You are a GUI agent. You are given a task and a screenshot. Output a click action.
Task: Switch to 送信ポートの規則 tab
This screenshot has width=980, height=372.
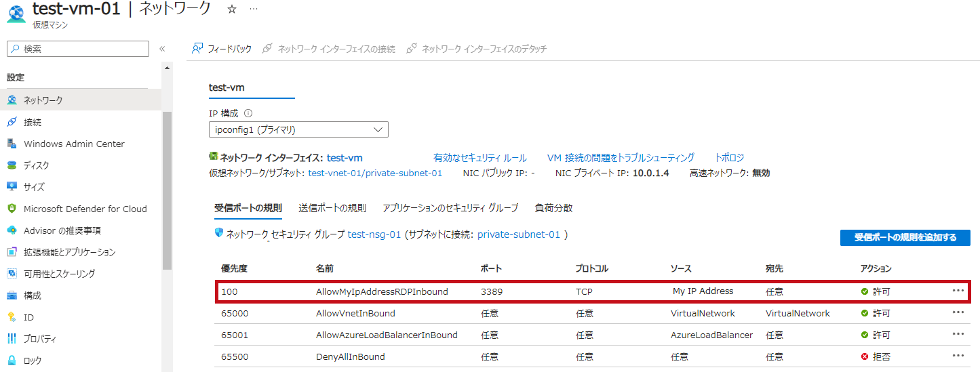coord(332,208)
